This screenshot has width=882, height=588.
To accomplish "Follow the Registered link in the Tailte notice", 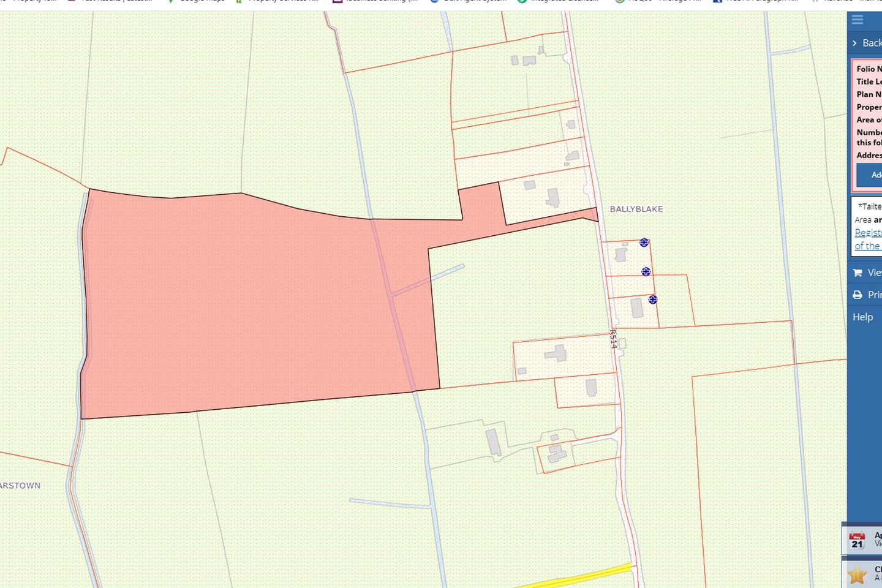I will coord(869,232).
